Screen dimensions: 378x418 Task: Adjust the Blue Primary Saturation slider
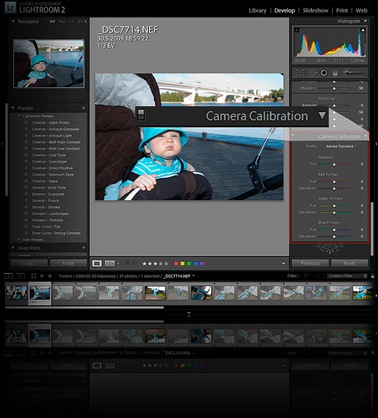coord(334,236)
